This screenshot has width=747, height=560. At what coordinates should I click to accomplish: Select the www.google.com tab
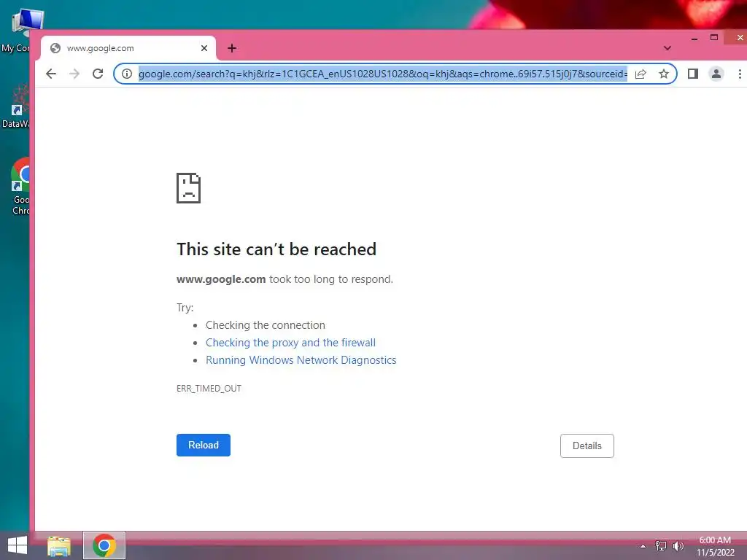pos(128,48)
